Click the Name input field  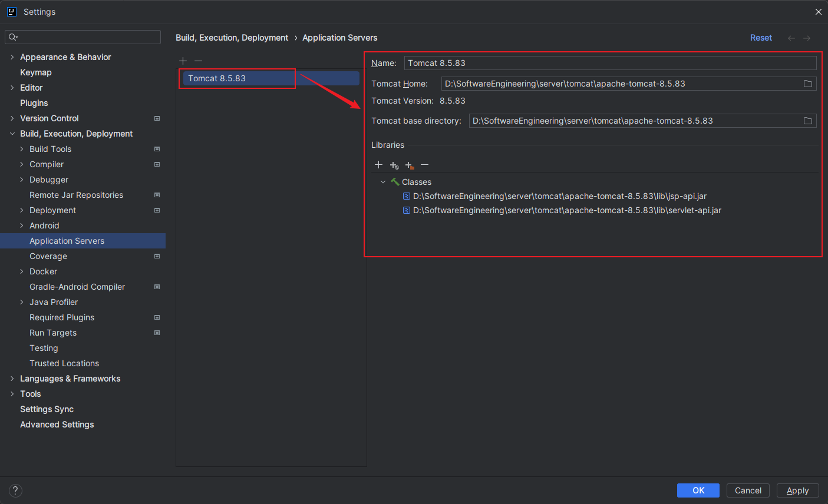610,63
